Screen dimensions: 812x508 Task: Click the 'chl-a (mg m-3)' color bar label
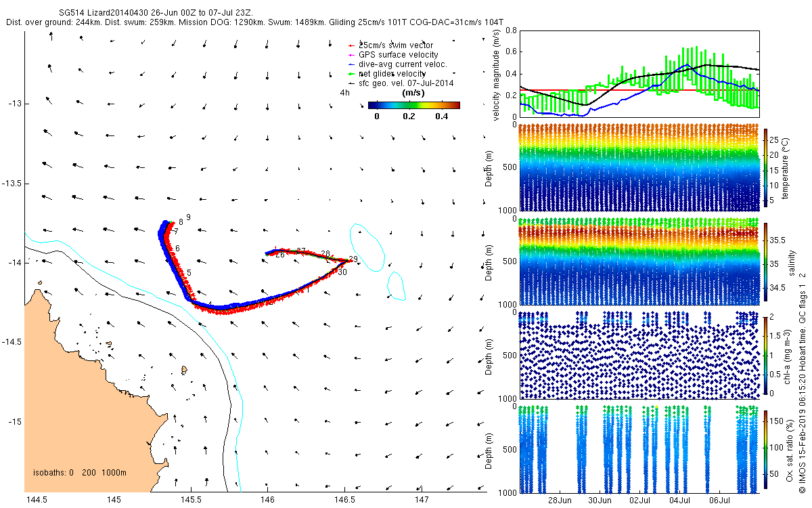pos(789,356)
